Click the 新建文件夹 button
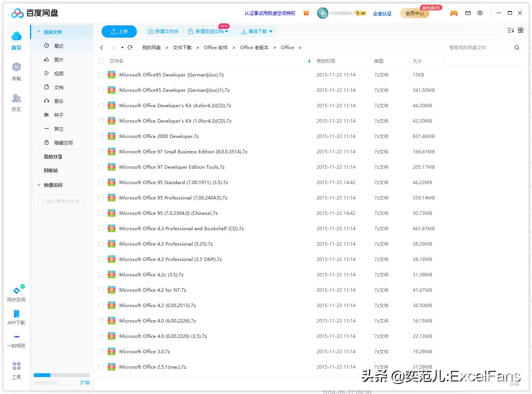 pyautogui.click(x=163, y=32)
